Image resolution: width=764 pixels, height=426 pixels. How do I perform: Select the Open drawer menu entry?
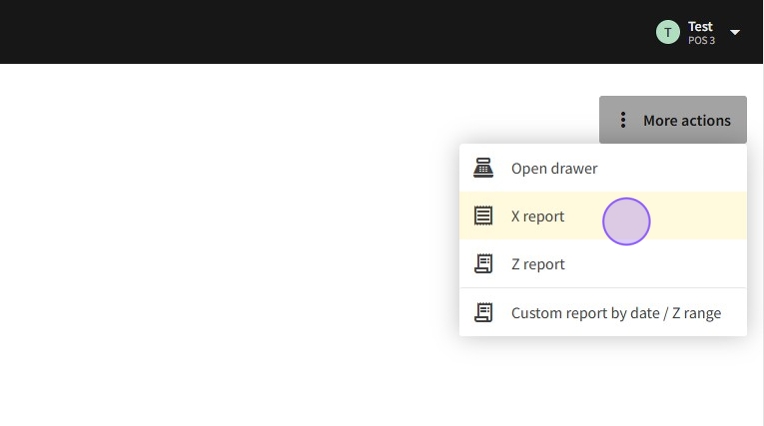point(554,168)
